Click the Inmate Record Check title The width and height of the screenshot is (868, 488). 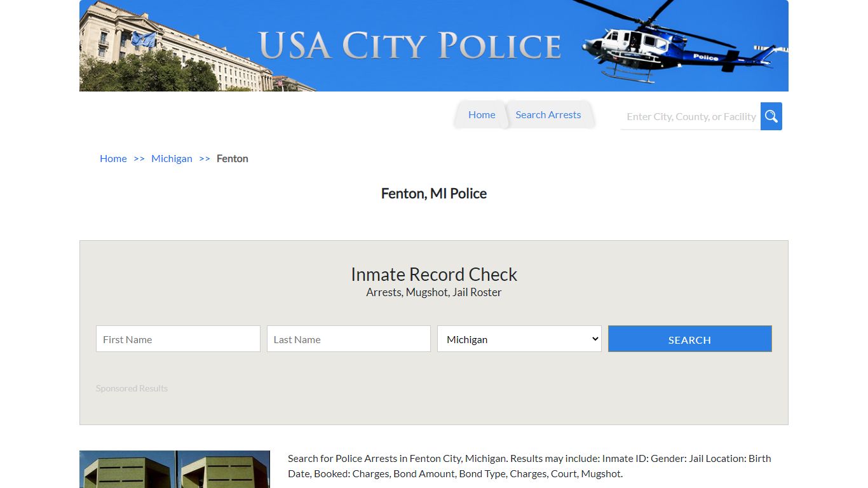click(x=434, y=274)
